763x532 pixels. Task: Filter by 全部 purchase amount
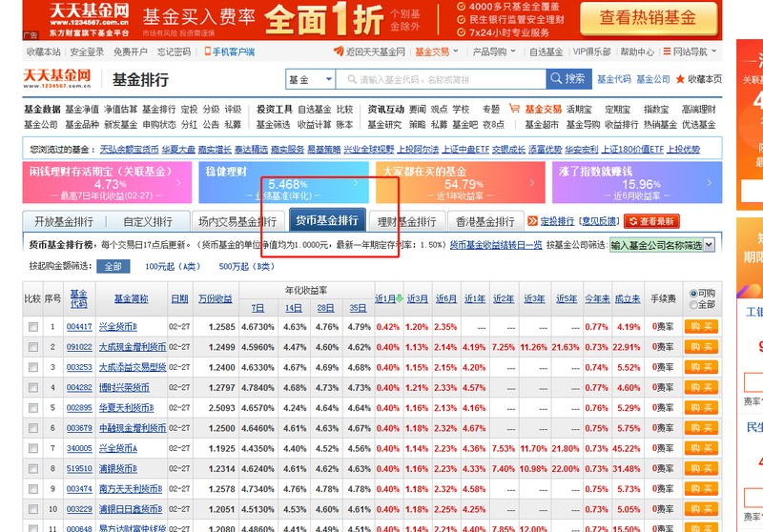click(113, 267)
